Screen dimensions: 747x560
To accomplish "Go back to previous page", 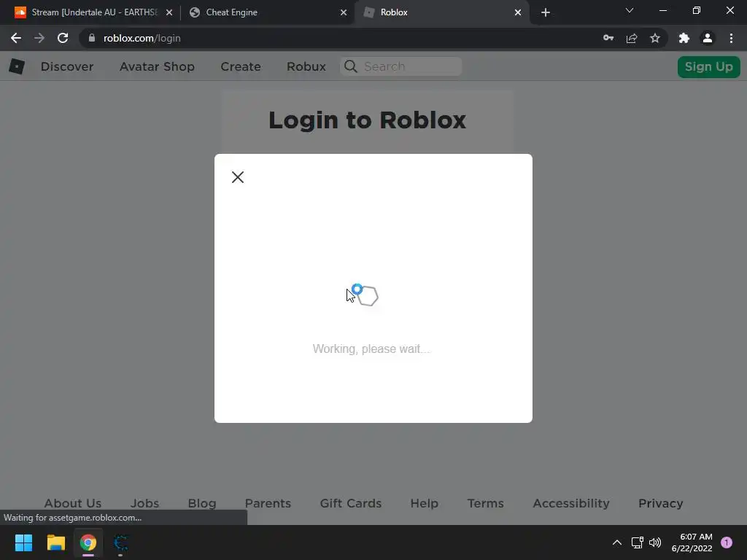I will 16,38.
